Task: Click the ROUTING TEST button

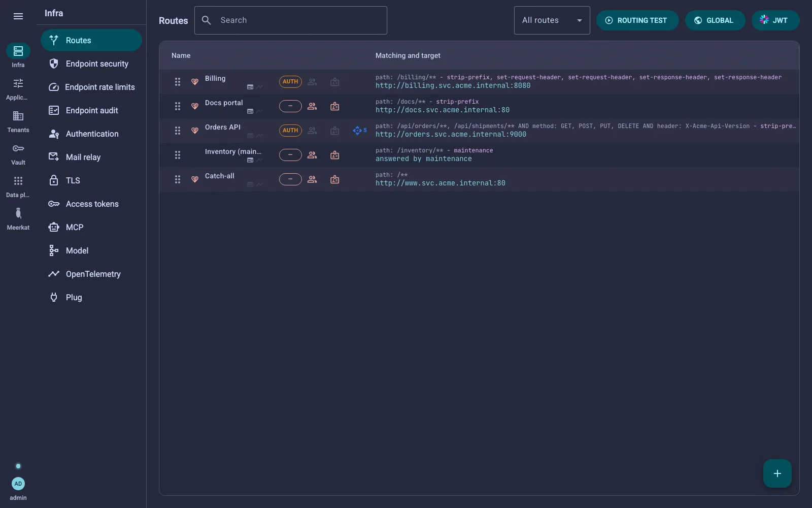Action: tap(637, 20)
